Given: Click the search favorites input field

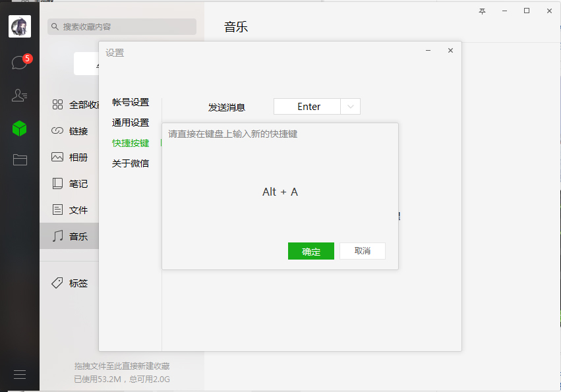Looking at the screenshot, I should point(122,26).
